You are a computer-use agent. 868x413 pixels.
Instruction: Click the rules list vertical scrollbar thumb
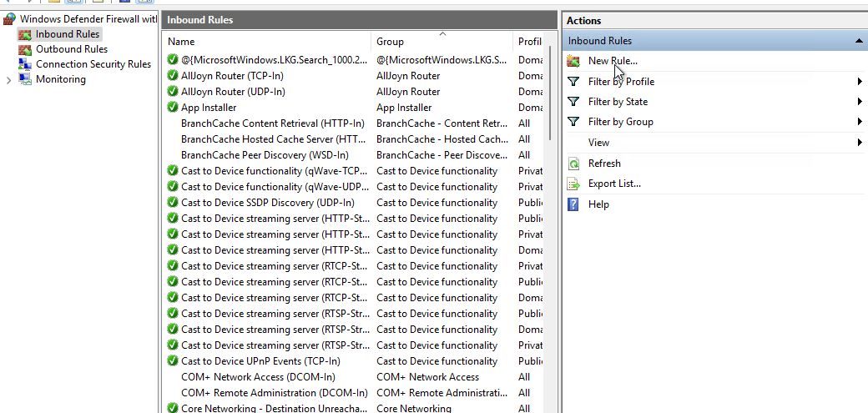(550, 93)
